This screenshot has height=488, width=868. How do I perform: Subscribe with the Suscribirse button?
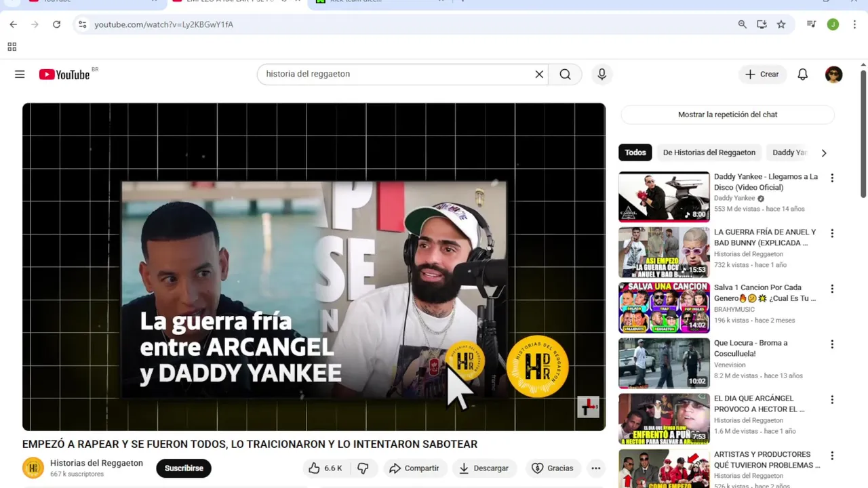pyautogui.click(x=184, y=468)
